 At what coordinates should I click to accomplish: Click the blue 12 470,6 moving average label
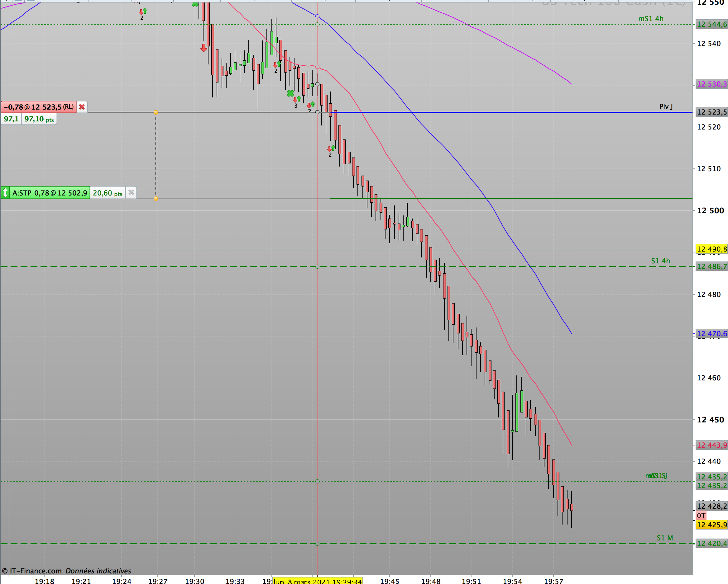711,334
